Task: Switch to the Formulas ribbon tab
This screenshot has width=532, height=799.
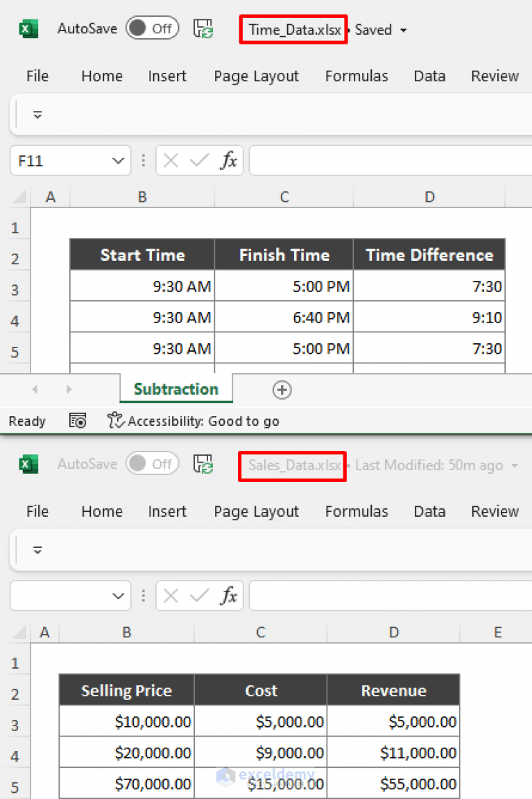Action: [356, 76]
